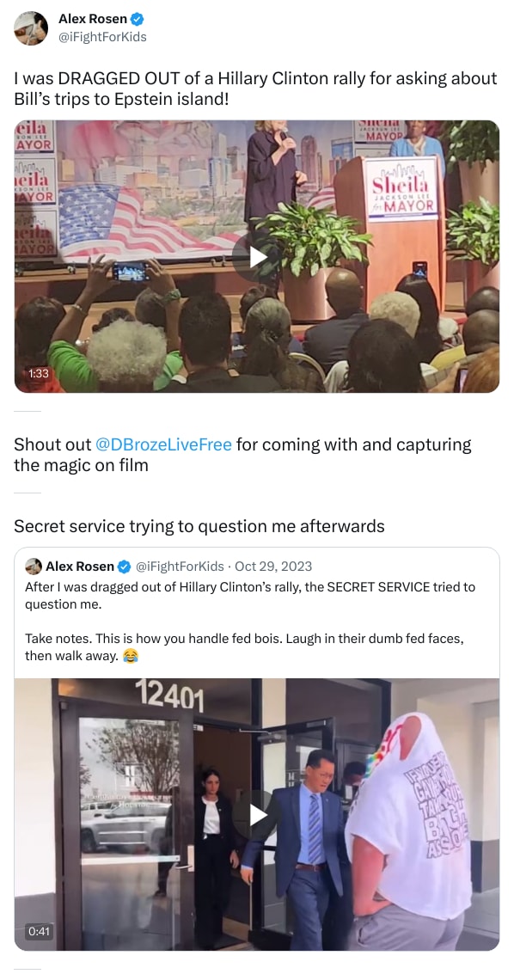Click the tweet text about being DRAGGED OUT
Screen dimensions: 514x980
pyautogui.click(x=255, y=89)
